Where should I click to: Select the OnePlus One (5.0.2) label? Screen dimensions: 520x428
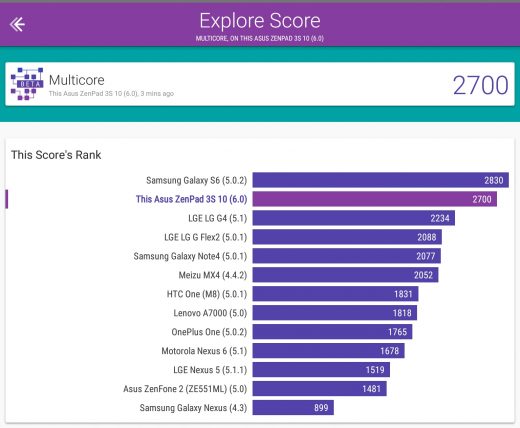pos(209,332)
